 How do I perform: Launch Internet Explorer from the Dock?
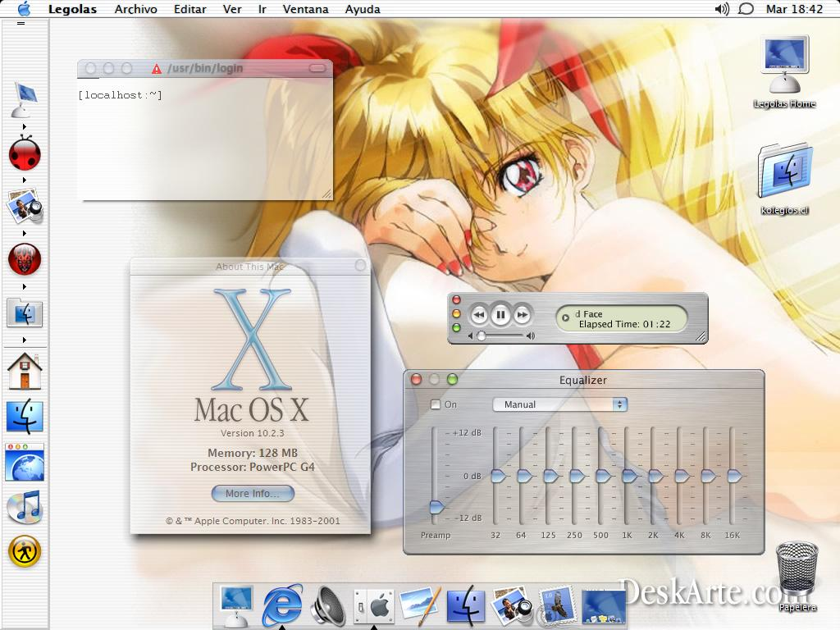click(x=282, y=605)
